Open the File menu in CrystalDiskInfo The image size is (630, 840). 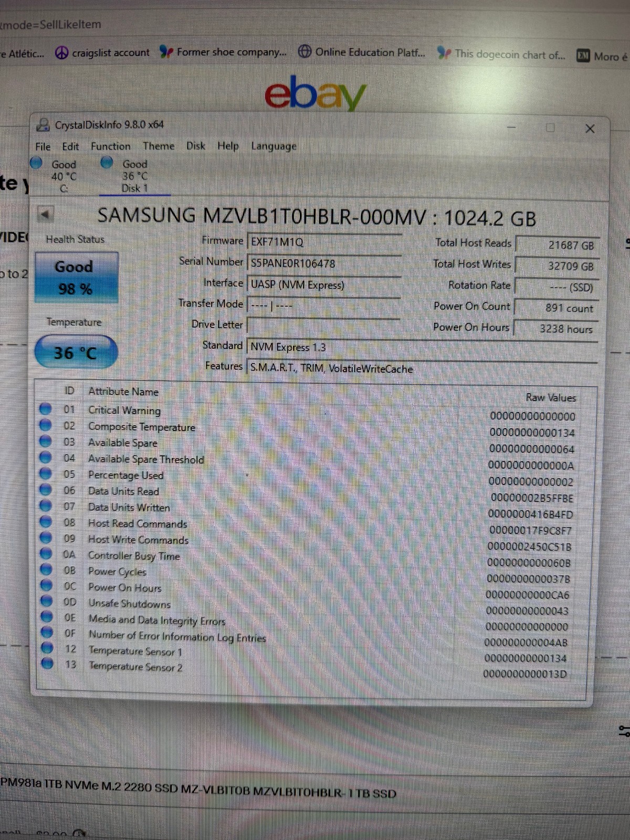(43, 146)
